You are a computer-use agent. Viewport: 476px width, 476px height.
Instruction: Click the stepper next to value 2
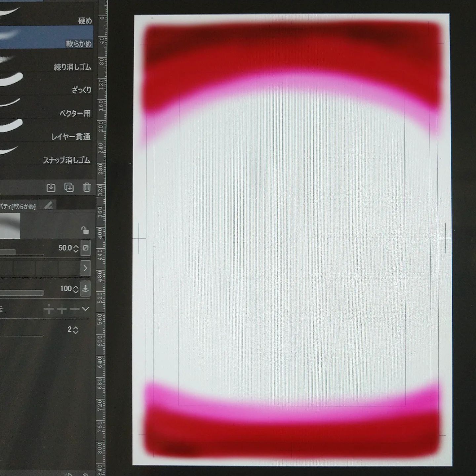pos(76,330)
